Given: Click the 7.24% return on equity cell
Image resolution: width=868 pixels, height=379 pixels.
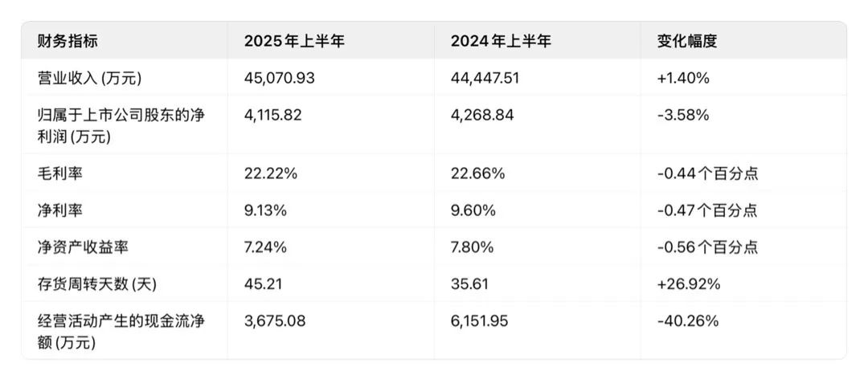Looking at the screenshot, I should [266, 247].
